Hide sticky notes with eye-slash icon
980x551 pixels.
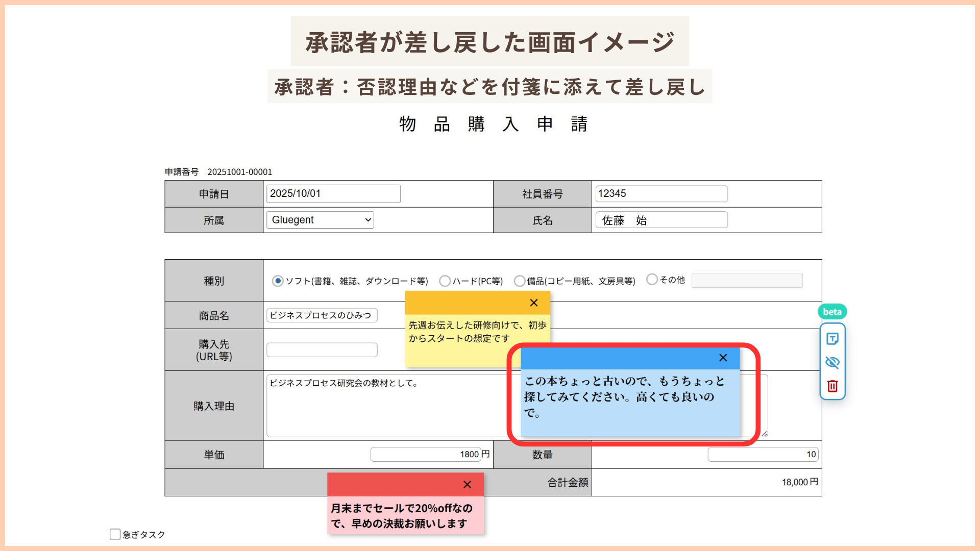tap(832, 362)
